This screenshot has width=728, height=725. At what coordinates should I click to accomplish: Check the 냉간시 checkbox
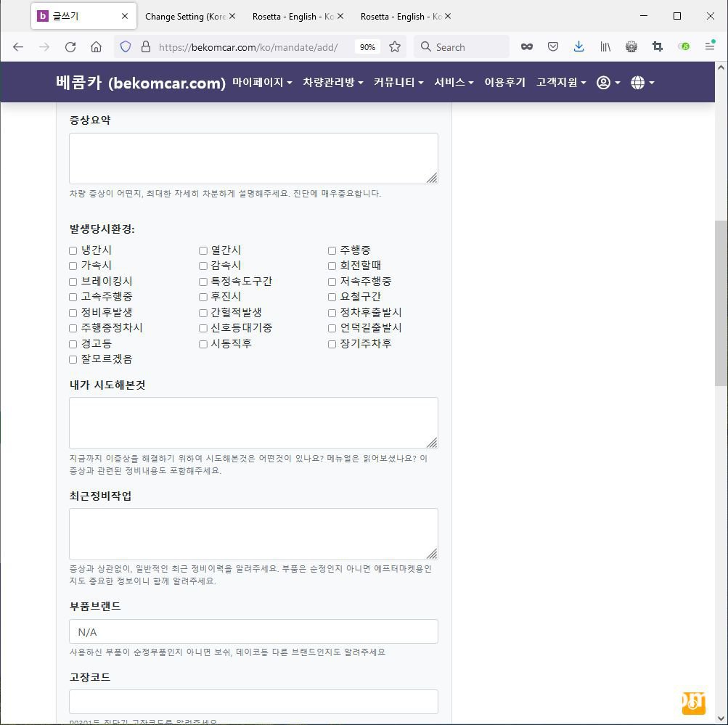coord(73,250)
